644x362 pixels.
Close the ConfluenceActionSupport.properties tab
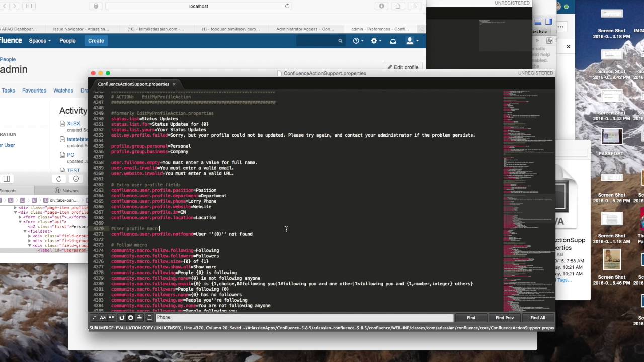(x=174, y=84)
